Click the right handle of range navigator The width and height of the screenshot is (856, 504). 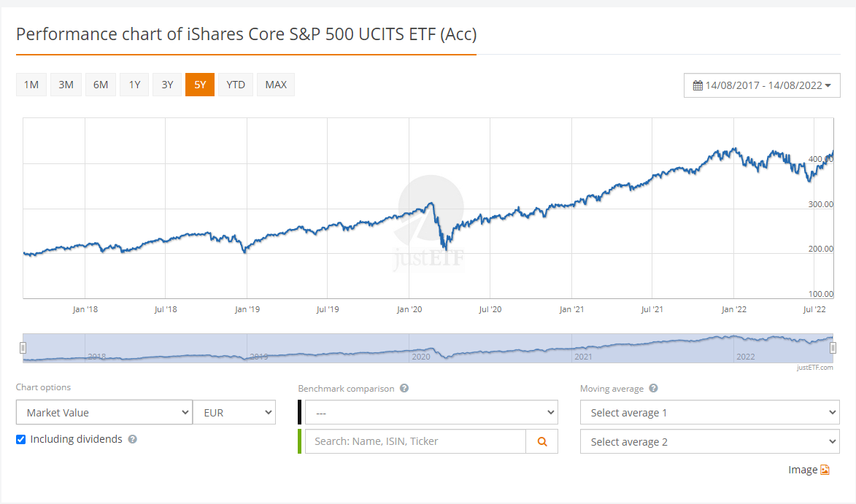pos(833,347)
